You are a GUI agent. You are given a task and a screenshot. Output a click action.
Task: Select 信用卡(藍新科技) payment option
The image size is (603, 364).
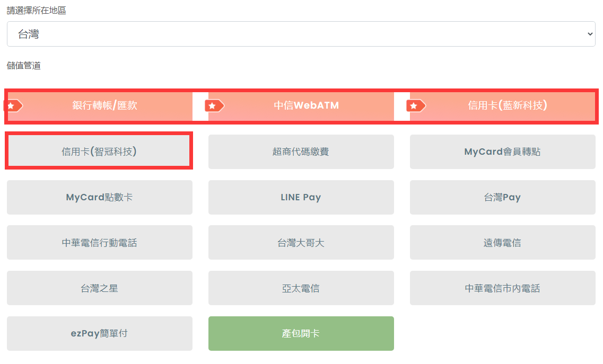pos(503,105)
